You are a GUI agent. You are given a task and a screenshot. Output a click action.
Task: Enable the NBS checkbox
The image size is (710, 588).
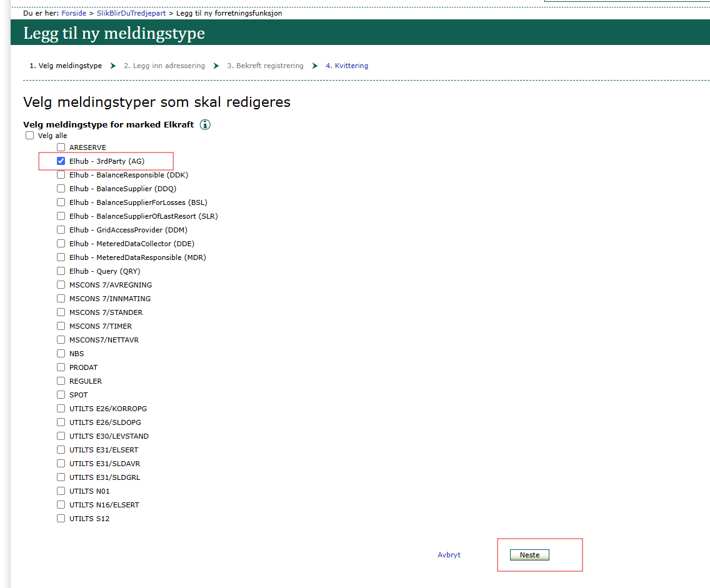point(61,353)
